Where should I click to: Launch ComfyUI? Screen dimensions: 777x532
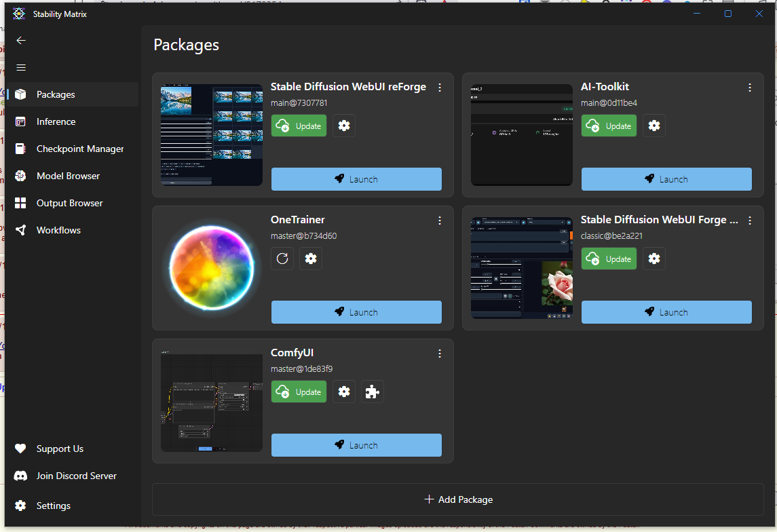356,445
